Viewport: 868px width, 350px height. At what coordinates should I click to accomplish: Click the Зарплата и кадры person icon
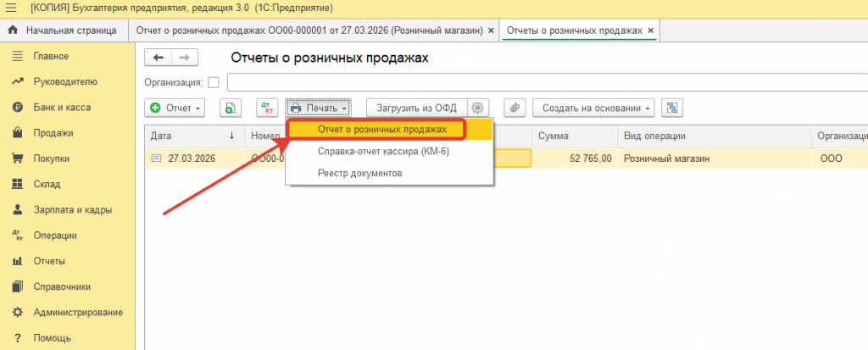pos(18,210)
